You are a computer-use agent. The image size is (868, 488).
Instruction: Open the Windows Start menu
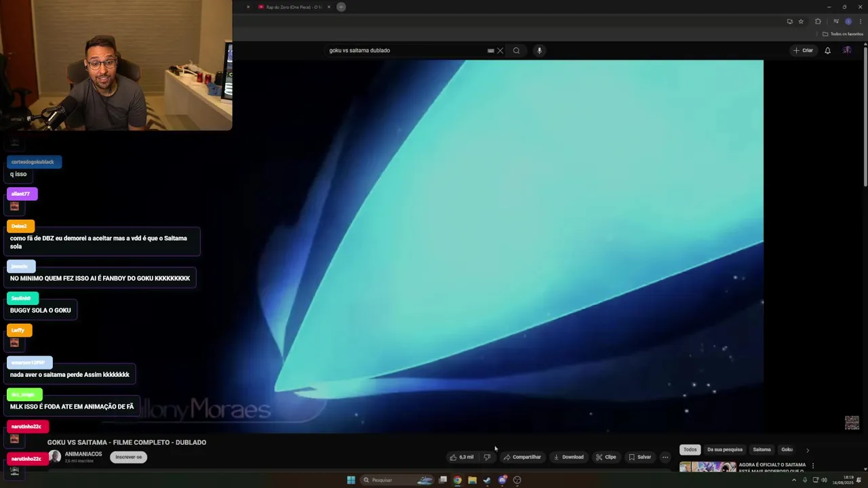pos(351,480)
